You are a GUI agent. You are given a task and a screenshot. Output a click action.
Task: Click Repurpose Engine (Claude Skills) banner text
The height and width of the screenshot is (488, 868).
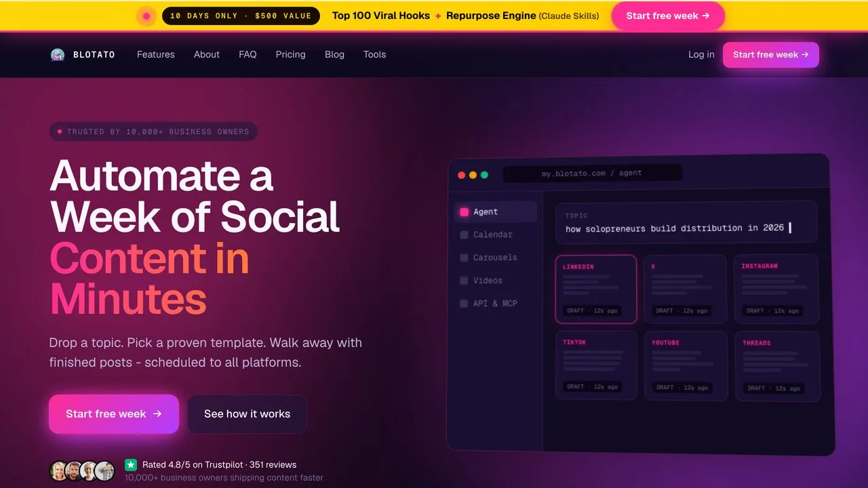(x=523, y=16)
